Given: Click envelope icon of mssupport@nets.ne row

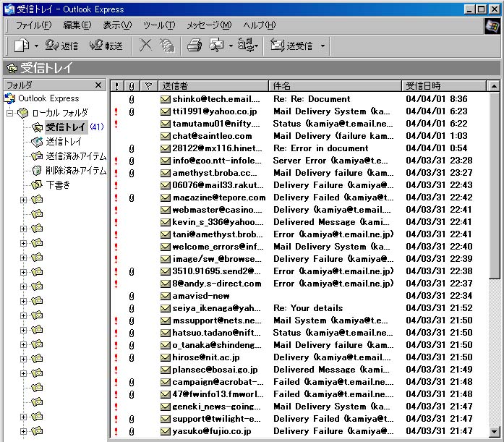Looking at the screenshot, I should pos(165,320).
